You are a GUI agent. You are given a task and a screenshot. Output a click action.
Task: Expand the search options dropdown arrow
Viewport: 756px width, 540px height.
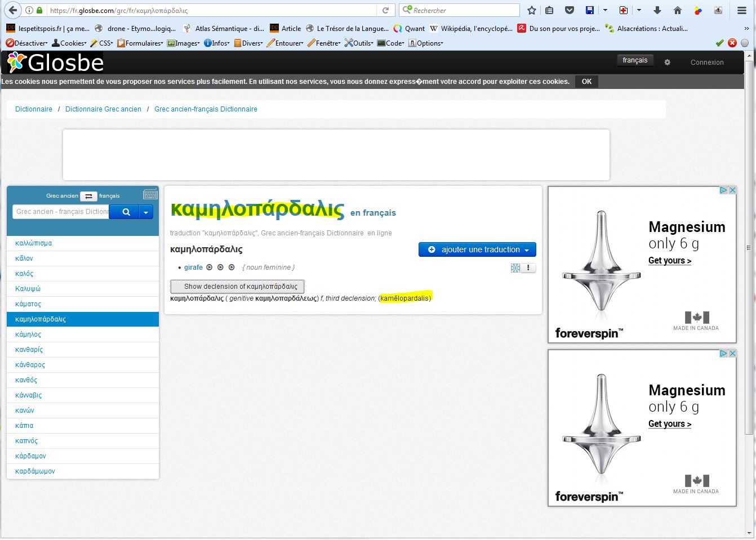coord(146,212)
